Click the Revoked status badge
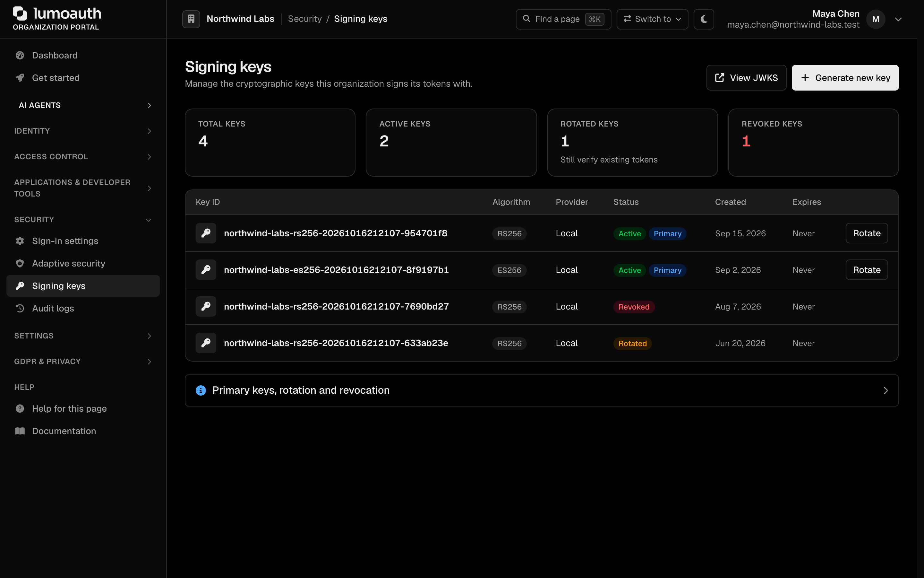 634,307
